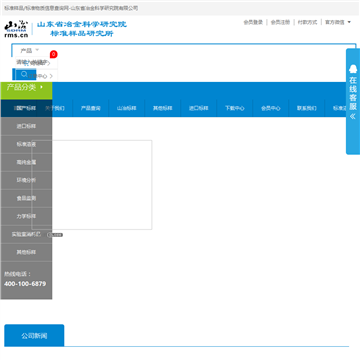The width and height of the screenshot is (360, 360).
Task: Select 环境分析 in category sidebar
Action: pyautogui.click(x=26, y=180)
